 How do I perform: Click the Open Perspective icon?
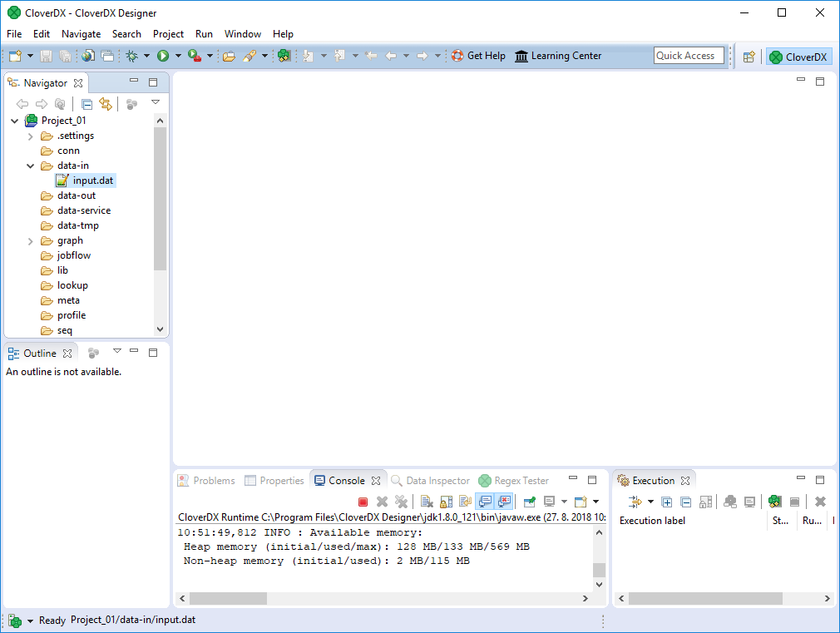tap(749, 57)
